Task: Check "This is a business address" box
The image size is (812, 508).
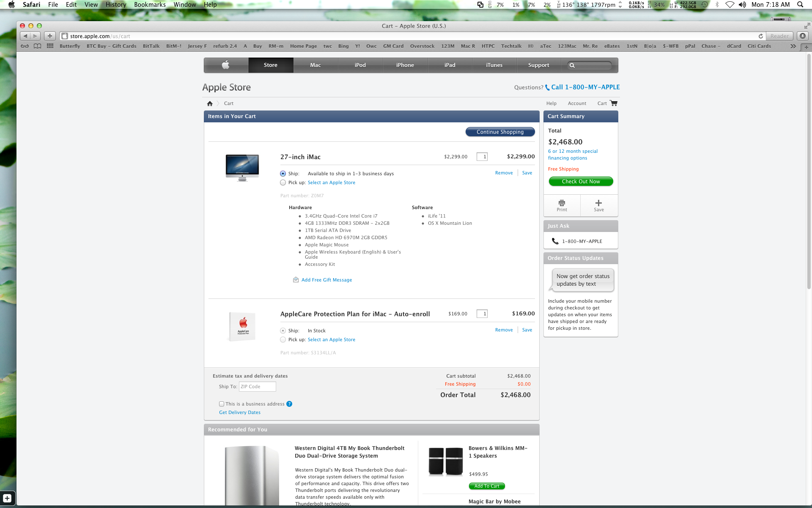Action: [x=222, y=404]
